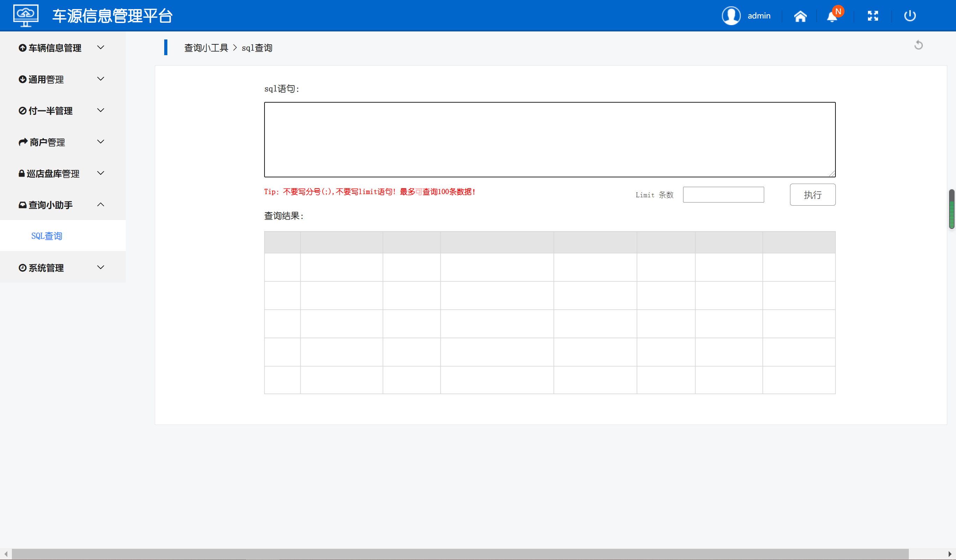Click the 车辆信息管理 arrow-up circle icon
The height and width of the screenshot is (560, 956).
point(22,48)
